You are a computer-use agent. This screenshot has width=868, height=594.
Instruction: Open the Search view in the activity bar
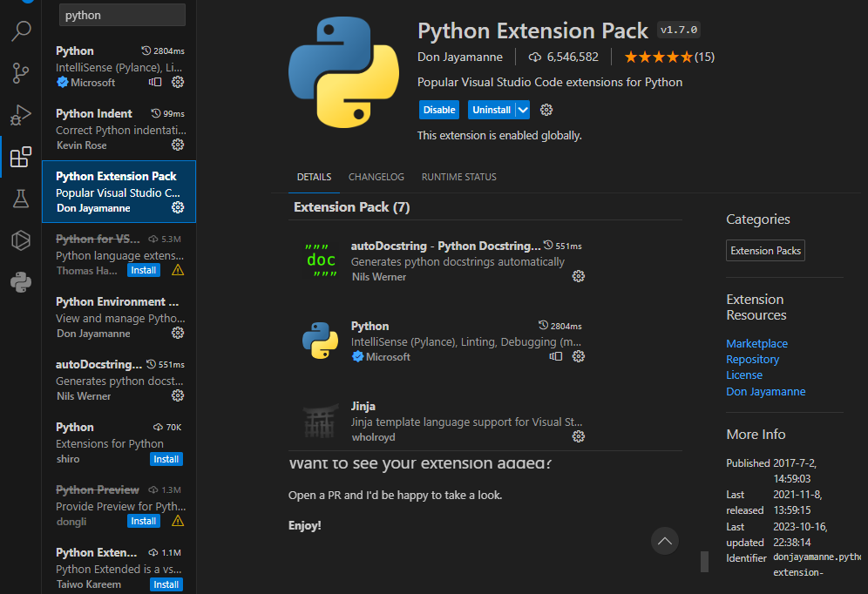point(20,30)
